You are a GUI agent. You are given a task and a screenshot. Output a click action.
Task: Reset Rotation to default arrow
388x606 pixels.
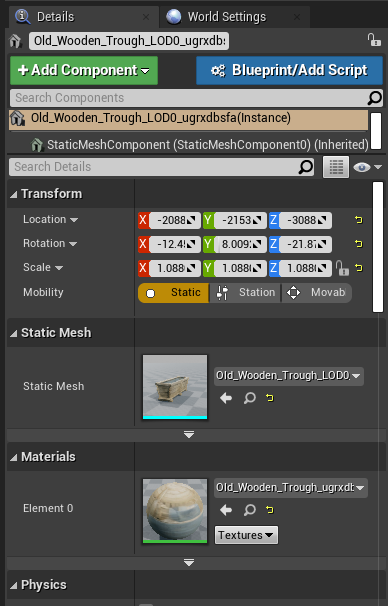pyautogui.click(x=359, y=244)
